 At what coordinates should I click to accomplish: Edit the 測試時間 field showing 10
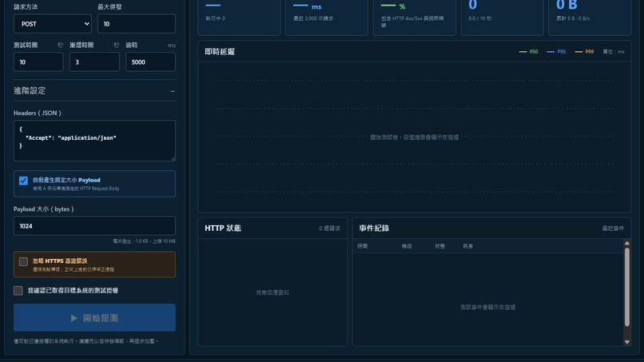click(38, 62)
